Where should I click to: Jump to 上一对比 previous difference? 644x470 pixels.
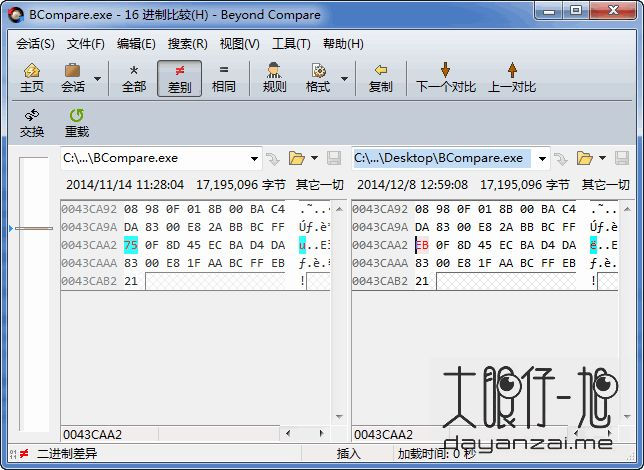click(x=512, y=78)
